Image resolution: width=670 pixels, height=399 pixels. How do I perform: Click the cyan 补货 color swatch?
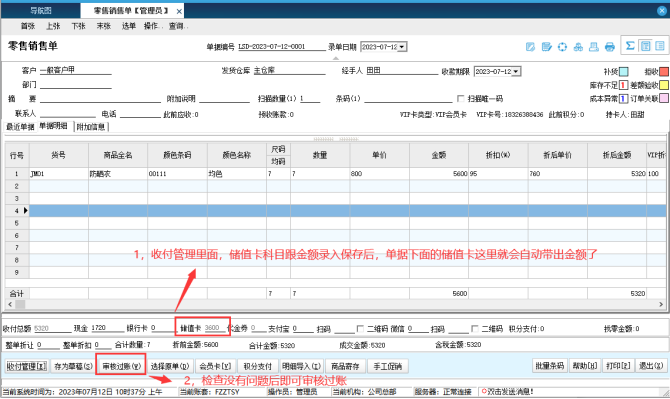[623, 71]
